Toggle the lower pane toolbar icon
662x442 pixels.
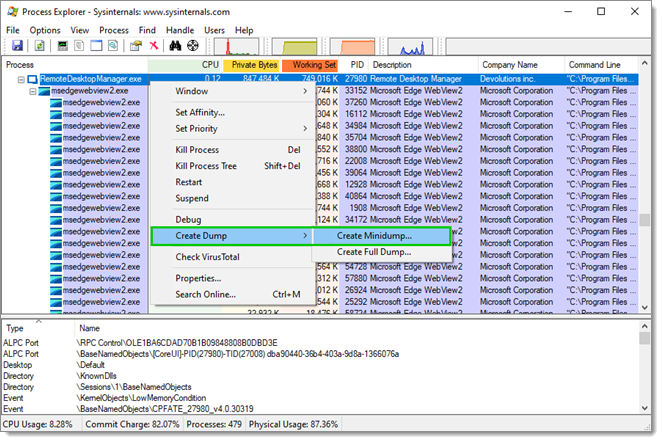(x=96, y=46)
